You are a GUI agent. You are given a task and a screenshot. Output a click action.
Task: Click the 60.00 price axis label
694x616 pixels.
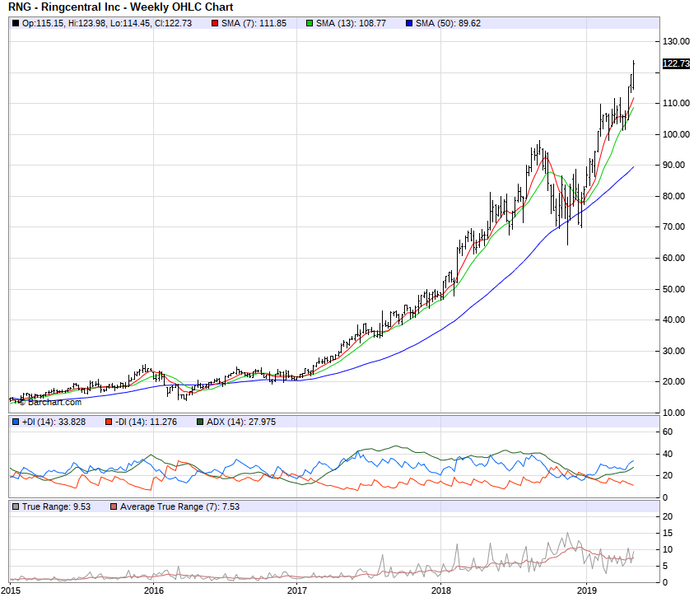coord(673,259)
